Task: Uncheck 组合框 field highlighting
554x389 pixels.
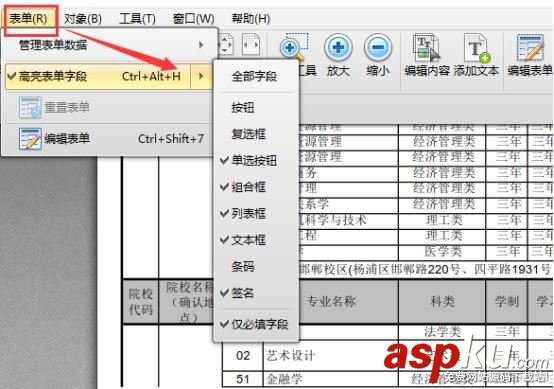Action: 256,187
